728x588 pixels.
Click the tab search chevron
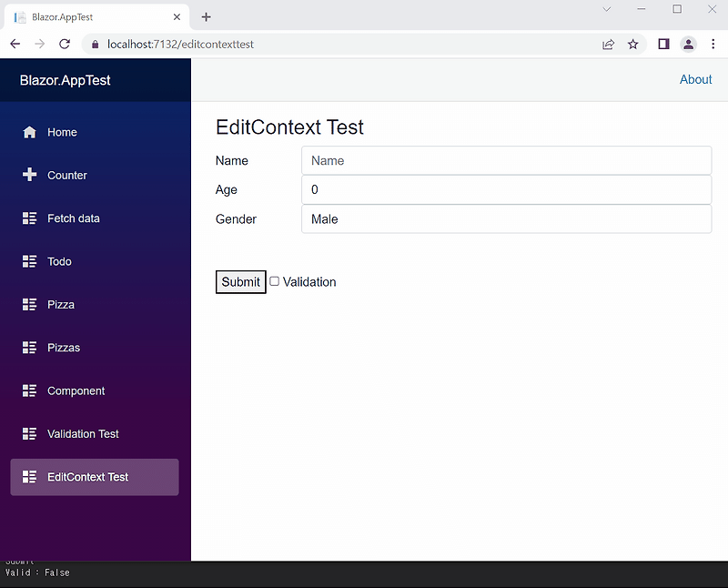tap(606, 9)
